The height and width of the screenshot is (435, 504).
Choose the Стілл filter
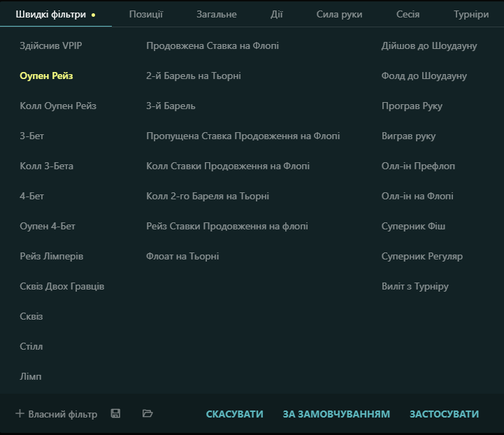coord(31,346)
